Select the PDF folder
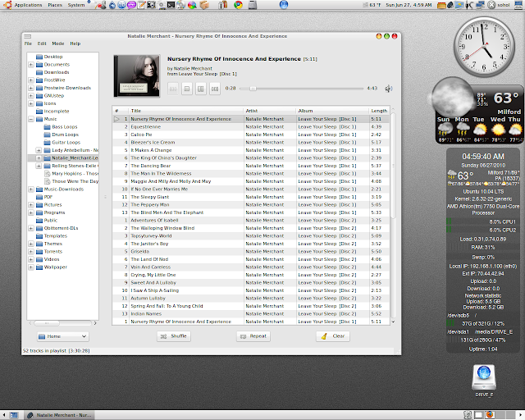Viewport: 525px width, 420px height. point(44,197)
